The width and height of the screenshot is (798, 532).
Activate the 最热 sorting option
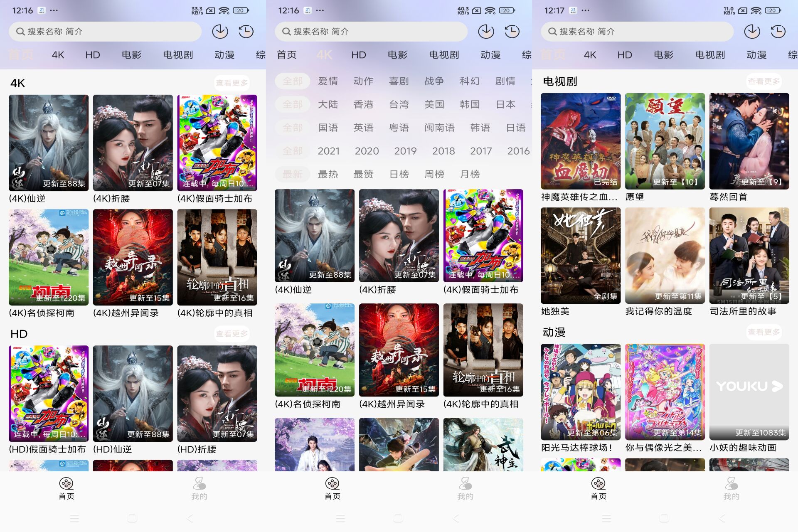coord(328,174)
